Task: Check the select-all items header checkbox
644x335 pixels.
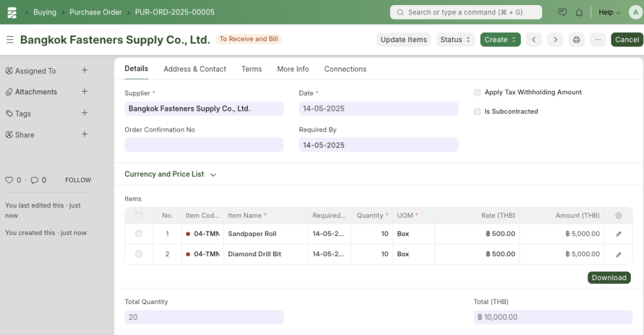Action: point(139,215)
